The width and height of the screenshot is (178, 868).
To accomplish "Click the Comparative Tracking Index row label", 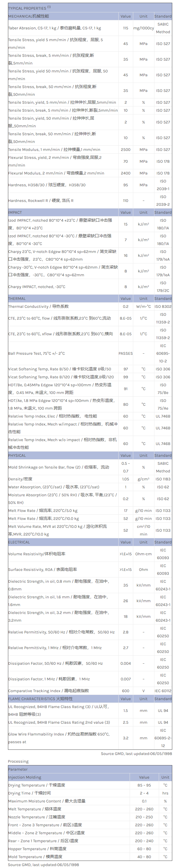I will [x=49, y=691].
